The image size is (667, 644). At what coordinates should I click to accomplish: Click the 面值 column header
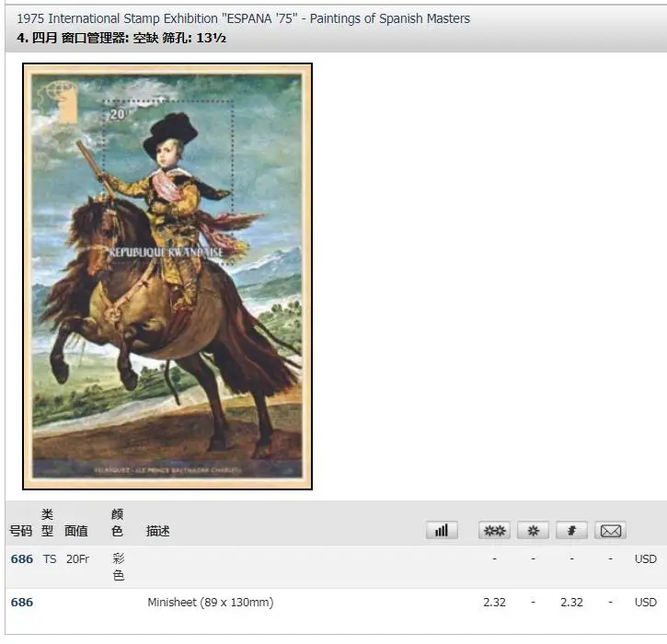(76, 531)
